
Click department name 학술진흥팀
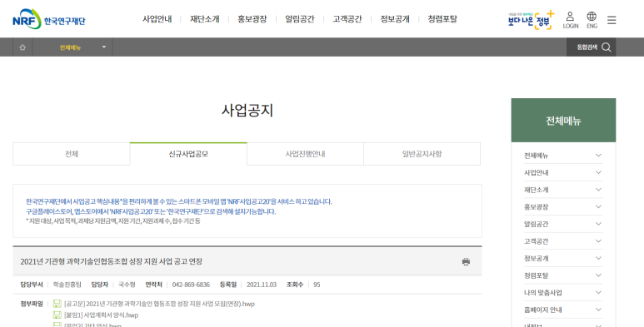pos(67,285)
